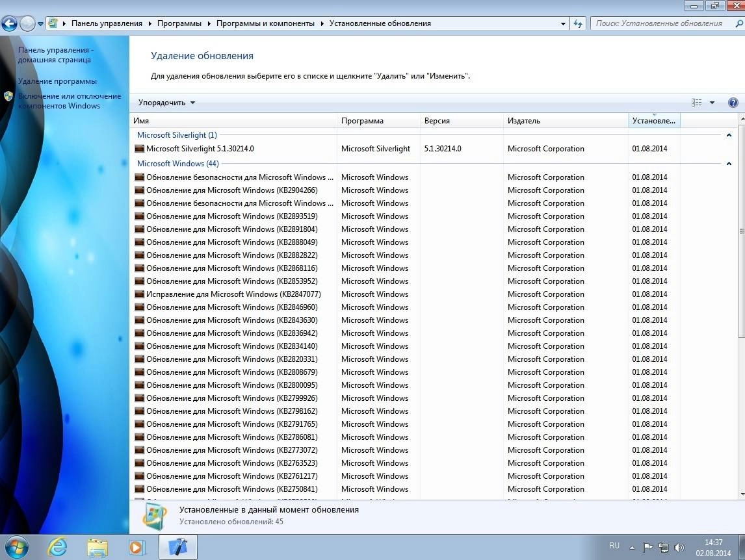Launch Internet Explorer from taskbar
This screenshot has width=745, height=560.
click(x=57, y=547)
